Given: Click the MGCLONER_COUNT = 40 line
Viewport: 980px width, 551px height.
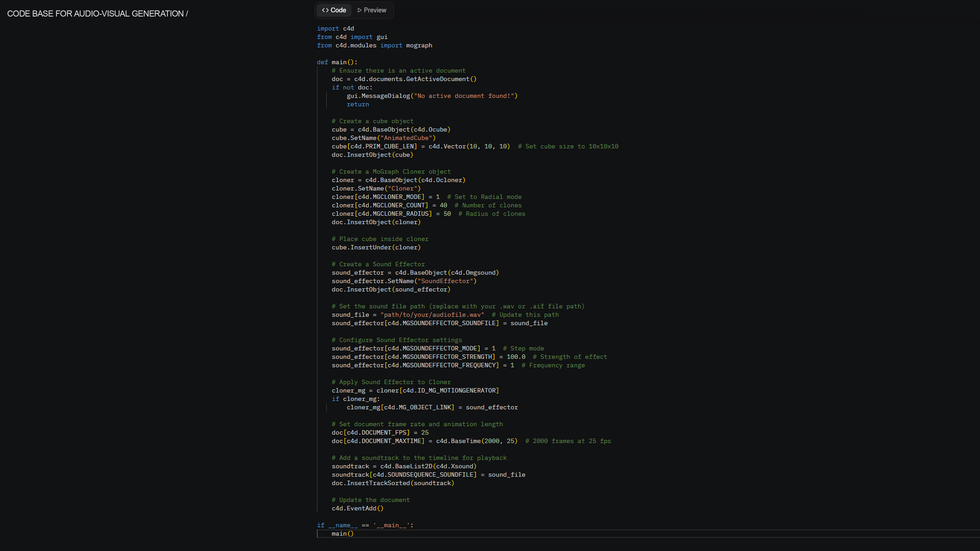Looking at the screenshot, I should click(x=389, y=205).
